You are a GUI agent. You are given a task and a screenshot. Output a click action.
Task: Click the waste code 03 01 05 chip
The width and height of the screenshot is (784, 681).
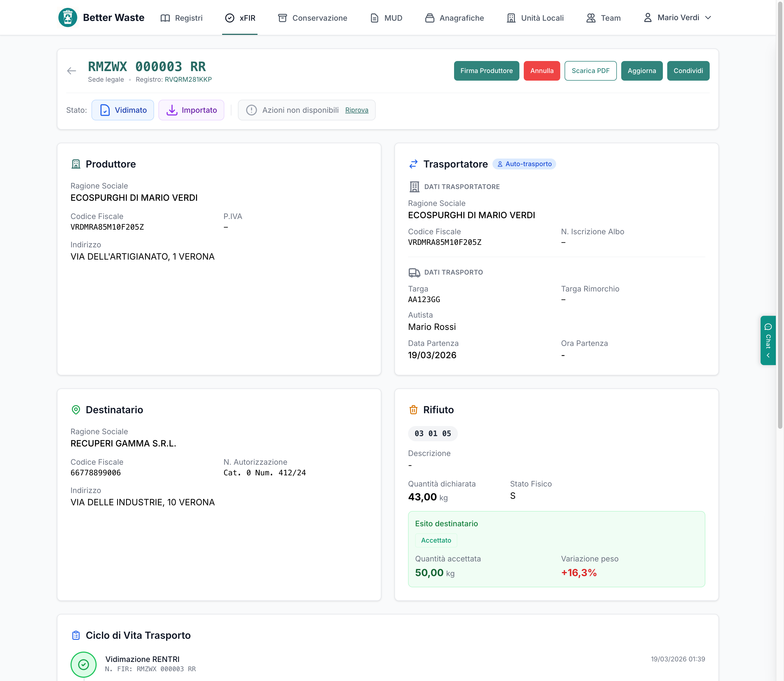433,434
